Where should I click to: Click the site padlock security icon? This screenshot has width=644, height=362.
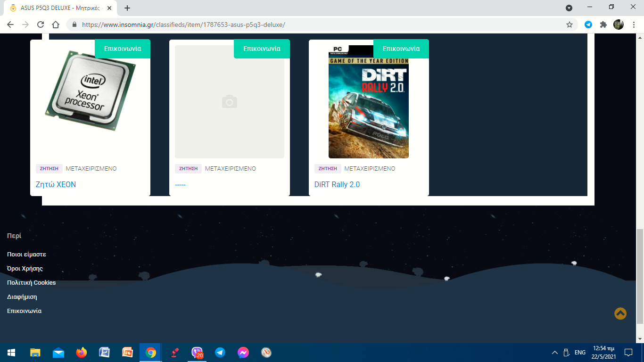(74, 25)
